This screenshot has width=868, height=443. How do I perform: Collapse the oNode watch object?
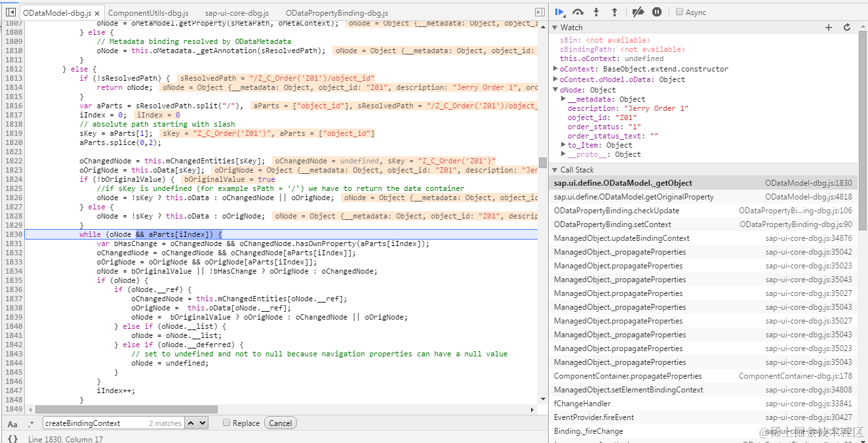(556, 90)
